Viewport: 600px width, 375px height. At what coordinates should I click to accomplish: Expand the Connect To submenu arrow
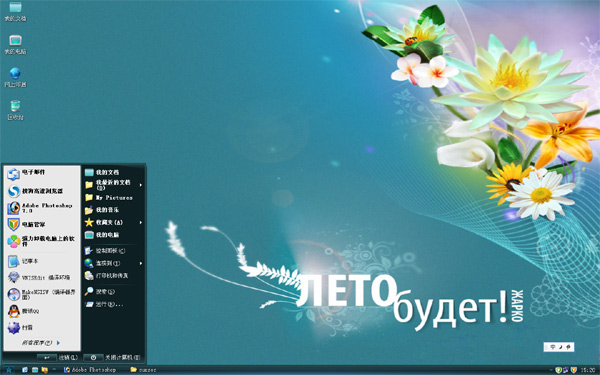[141, 263]
